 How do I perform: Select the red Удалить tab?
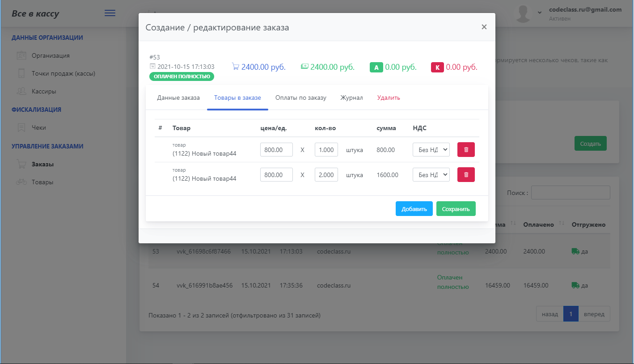click(x=389, y=98)
